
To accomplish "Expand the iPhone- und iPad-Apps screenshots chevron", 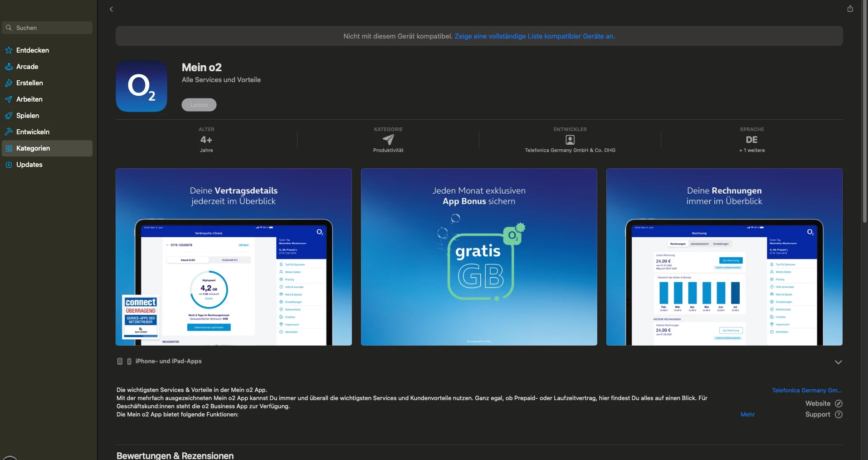I will pyautogui.click(x=838, y=362).
